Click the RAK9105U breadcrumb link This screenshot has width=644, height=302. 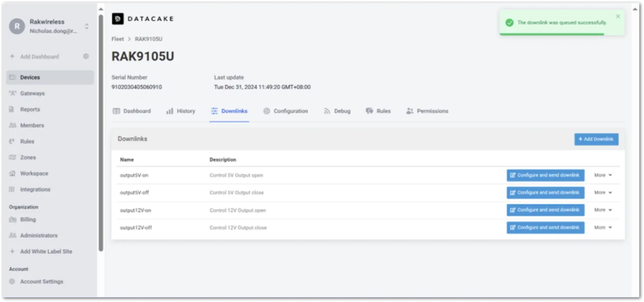pyautogui.click(x=149, y=39)
